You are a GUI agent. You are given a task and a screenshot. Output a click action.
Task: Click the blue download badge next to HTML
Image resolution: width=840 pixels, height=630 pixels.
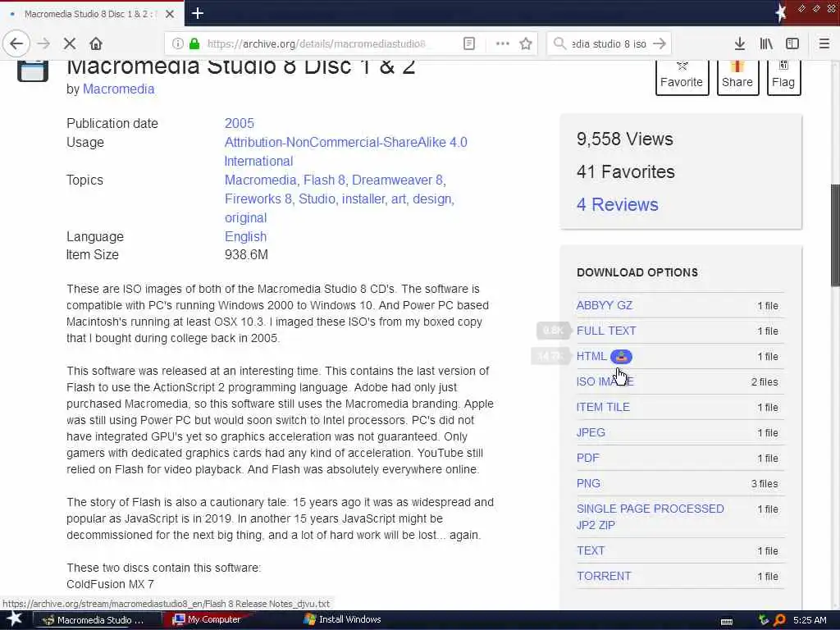click(622, 356)
